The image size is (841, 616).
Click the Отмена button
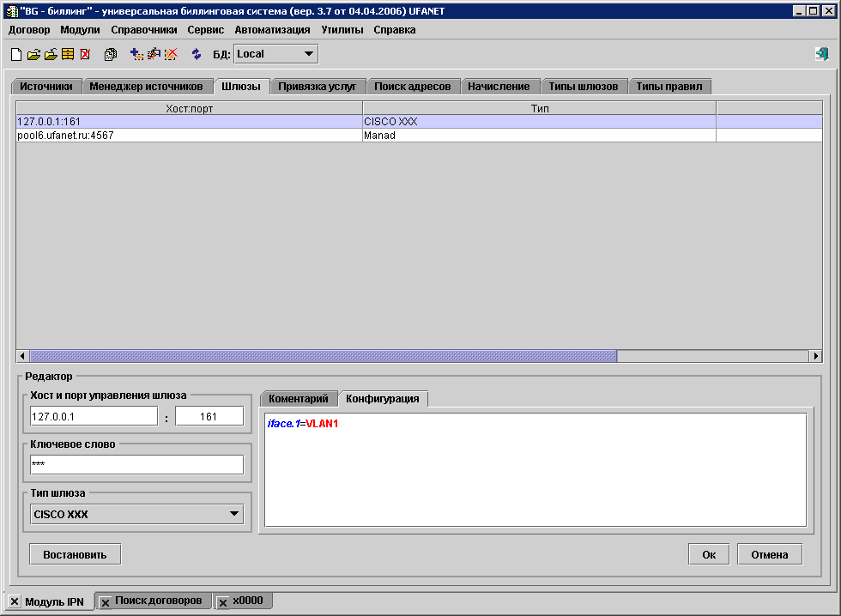pyautogui.click(x=769, y=554)
